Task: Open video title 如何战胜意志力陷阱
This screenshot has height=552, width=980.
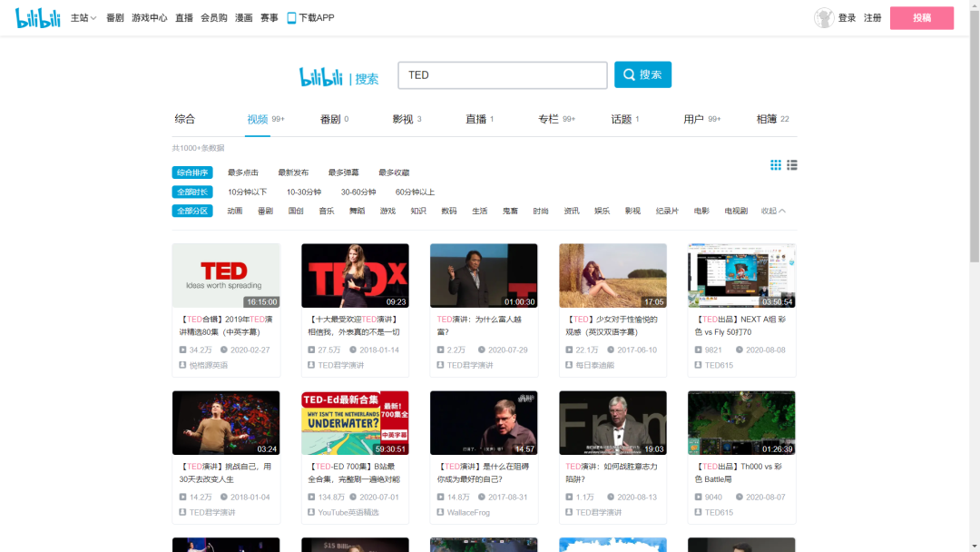Action: [612, 473]
